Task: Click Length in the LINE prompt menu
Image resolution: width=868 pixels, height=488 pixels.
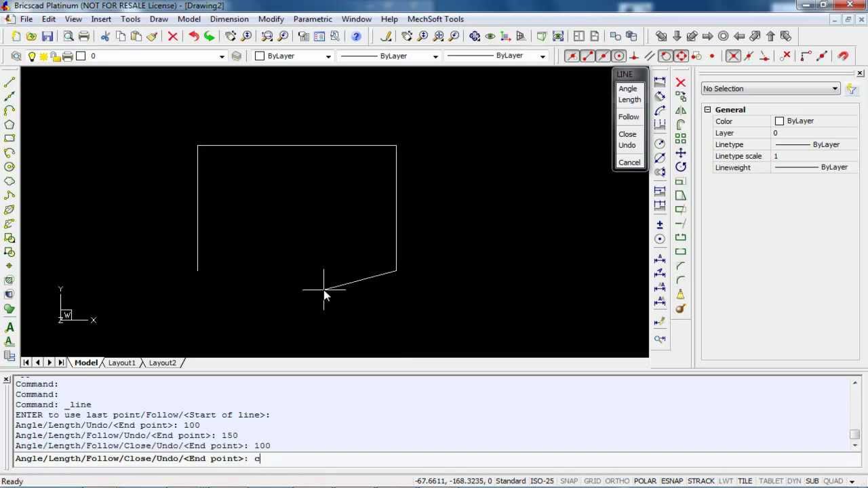Action: [629, 100]
